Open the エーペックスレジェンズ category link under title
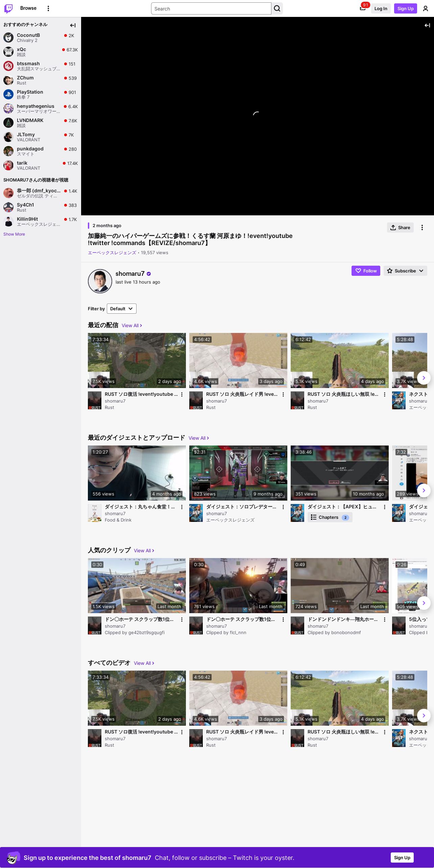Viewport: 434px width, 868px height. tap(112, 253)
